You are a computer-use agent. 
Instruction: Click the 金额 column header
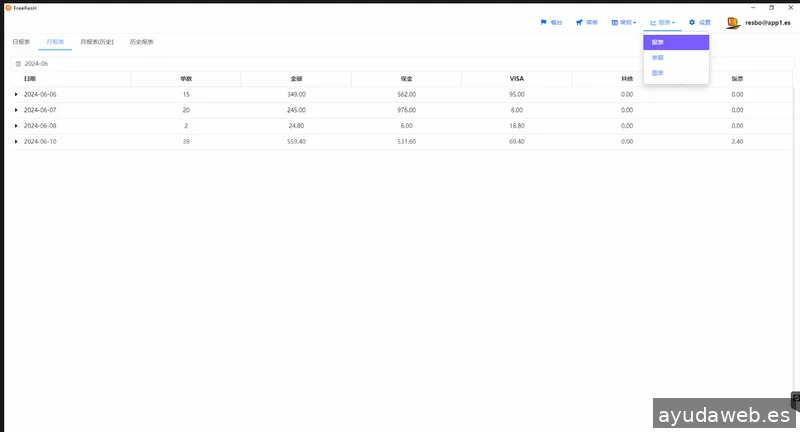point(296,79)
